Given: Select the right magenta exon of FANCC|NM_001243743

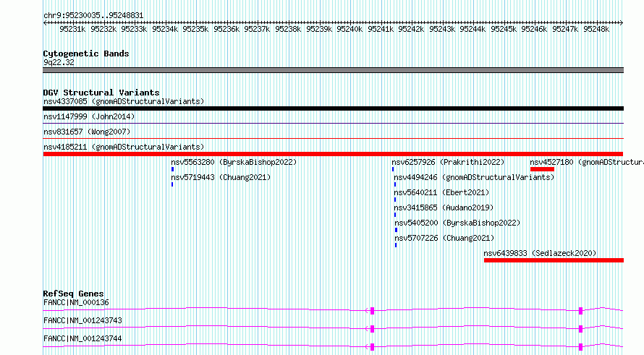Looking at the screenshot, I should coord(581,329).
